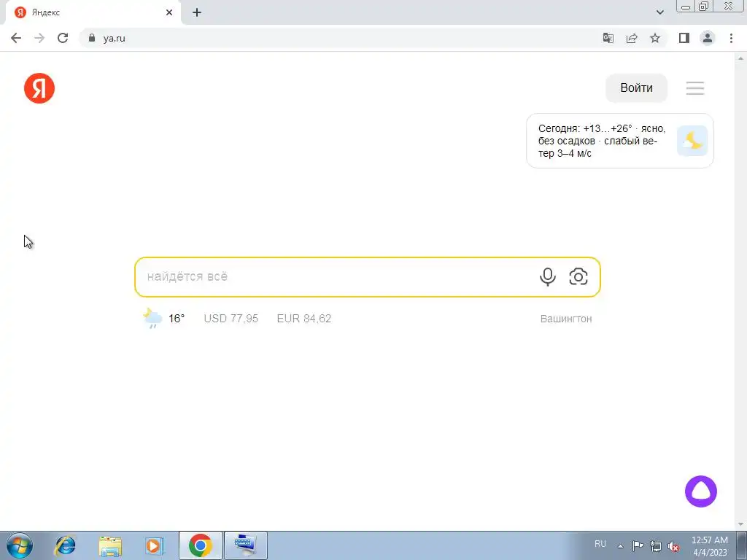Expand the tab search chevron

coord(659,13)
